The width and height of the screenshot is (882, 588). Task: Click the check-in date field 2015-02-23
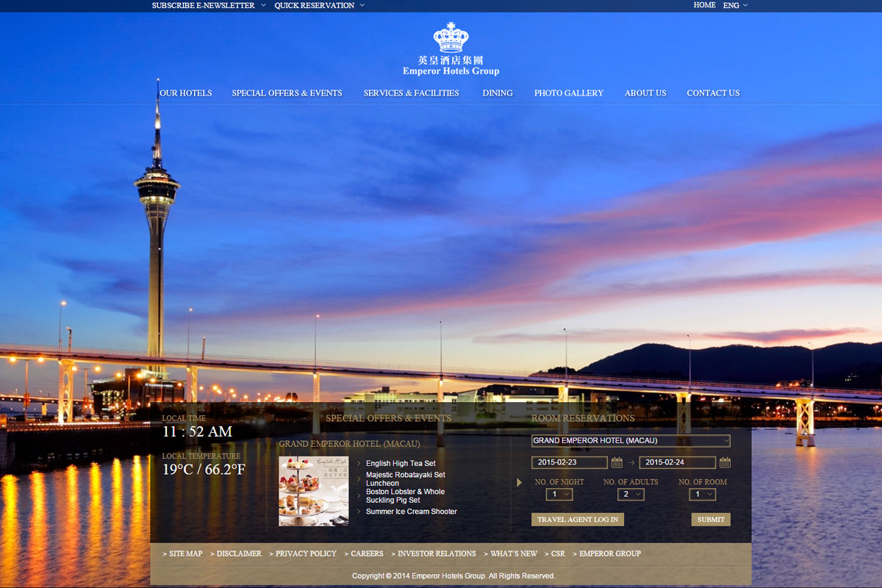tap(570, 462)
